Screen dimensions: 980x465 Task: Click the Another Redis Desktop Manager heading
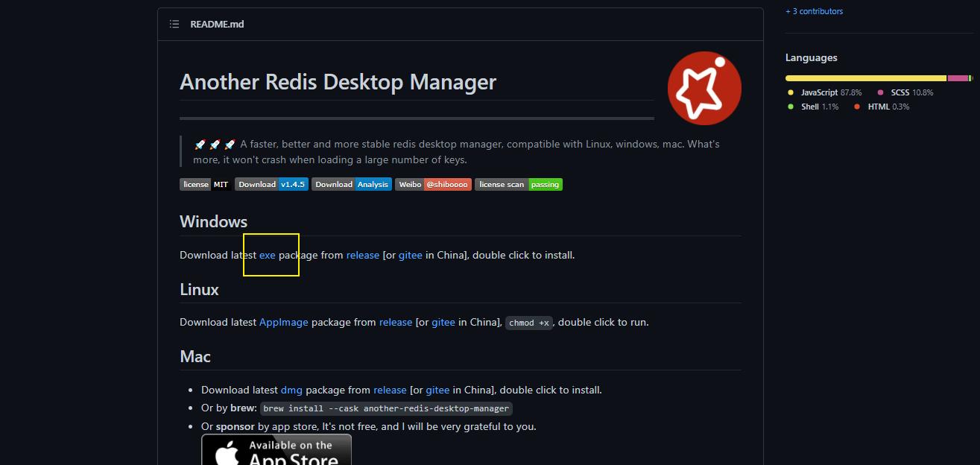coord(338,81)
